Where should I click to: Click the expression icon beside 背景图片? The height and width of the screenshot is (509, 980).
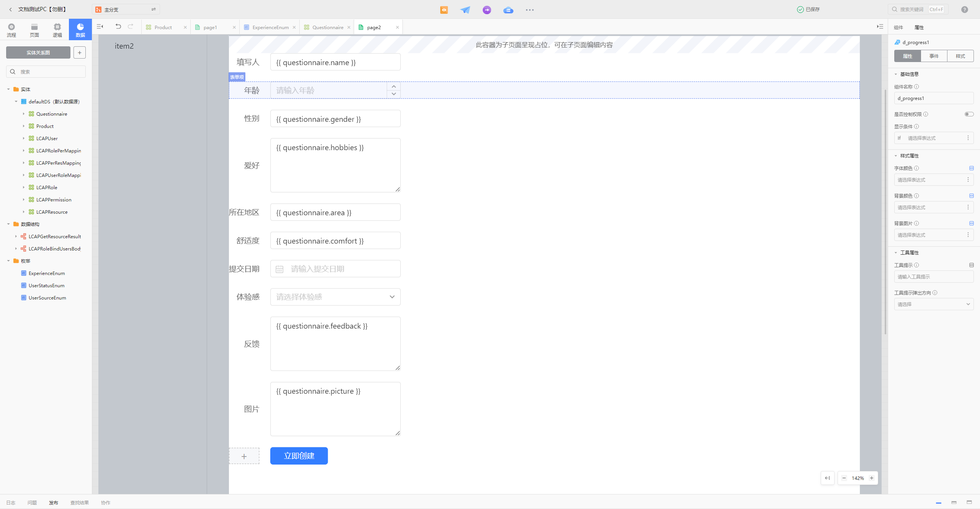[x=972, y=223]
